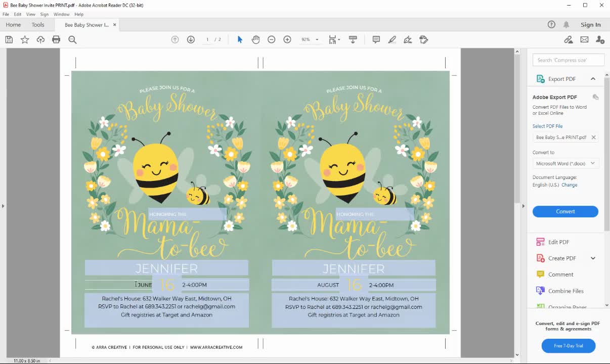The image size is (610, 364).
Task: Open the sign document pen tool
Action: point(408,39)
